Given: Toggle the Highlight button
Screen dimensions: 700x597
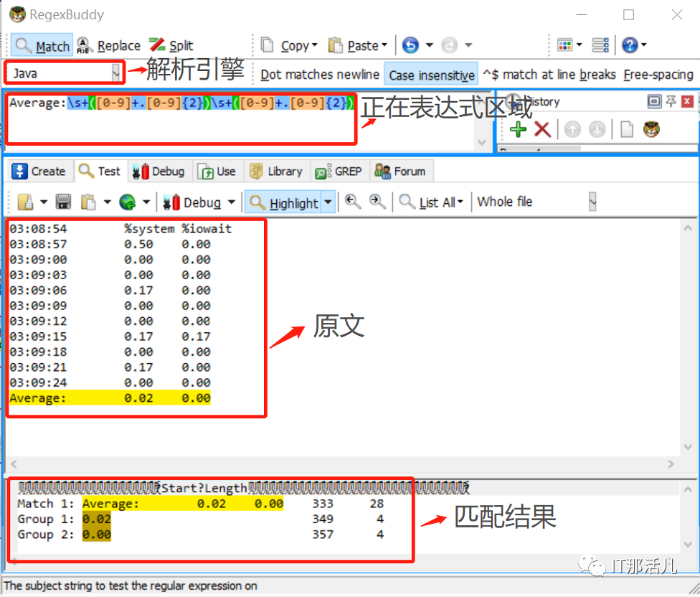Looking at the screenshot, I should click(x=283, y=202).
